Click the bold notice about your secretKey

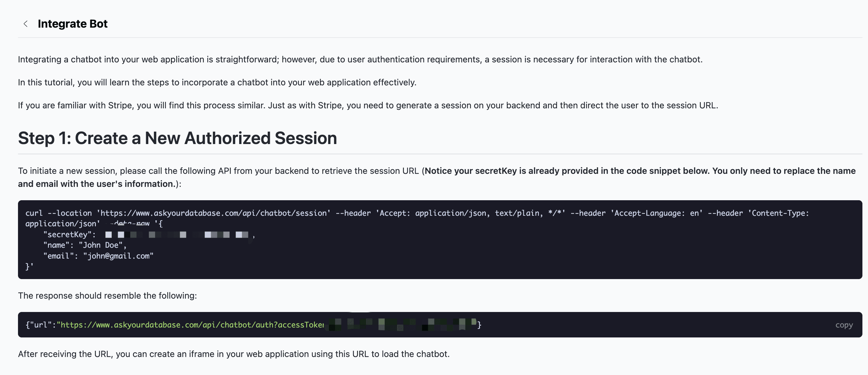click(x=639, y=171)
